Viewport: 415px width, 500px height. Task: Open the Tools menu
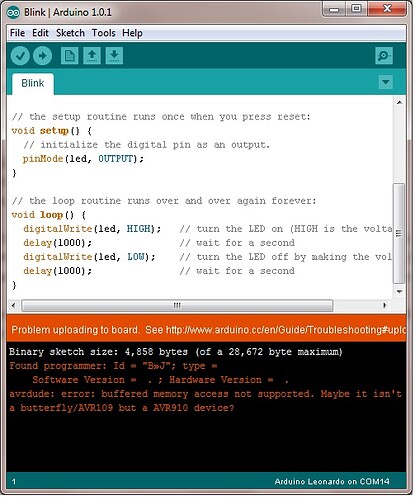pyautogui.click(x=104, y=33)
